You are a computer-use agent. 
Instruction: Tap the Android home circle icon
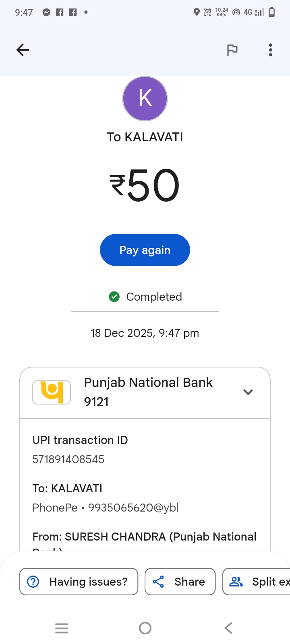(145, 628)
